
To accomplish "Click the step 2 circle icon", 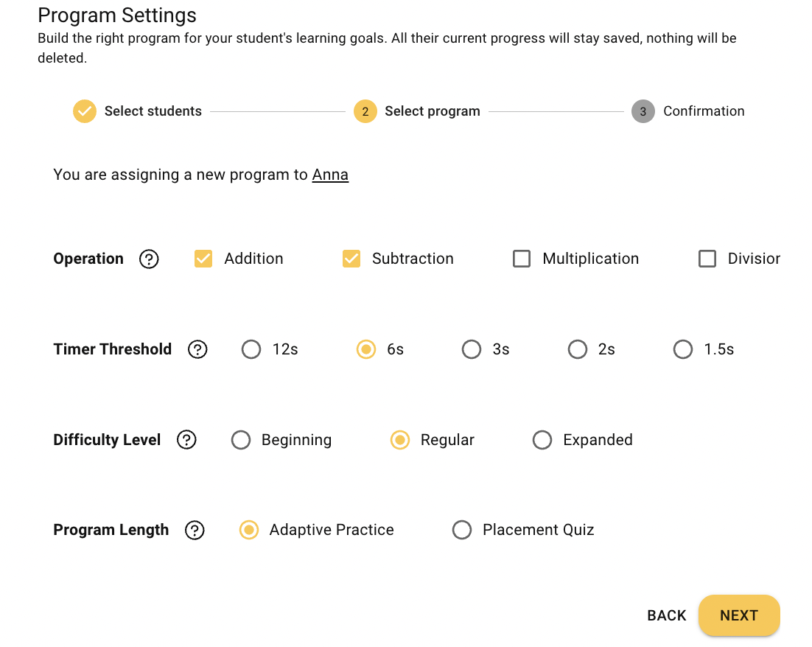I will point(365,111).
